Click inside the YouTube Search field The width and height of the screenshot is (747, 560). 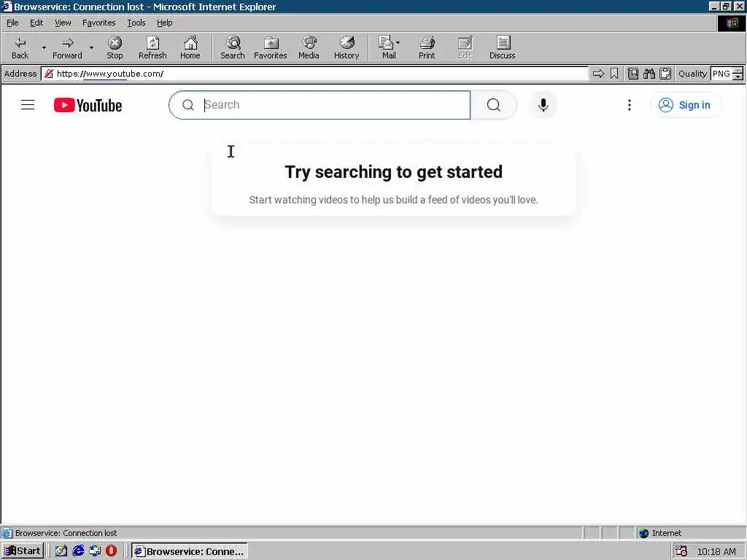point(320,105)
